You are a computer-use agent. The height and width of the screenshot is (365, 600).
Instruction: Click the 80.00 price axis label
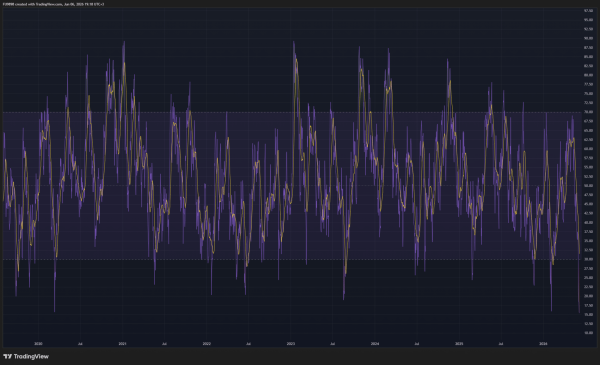pyautogui.click(x=588, y=75)
